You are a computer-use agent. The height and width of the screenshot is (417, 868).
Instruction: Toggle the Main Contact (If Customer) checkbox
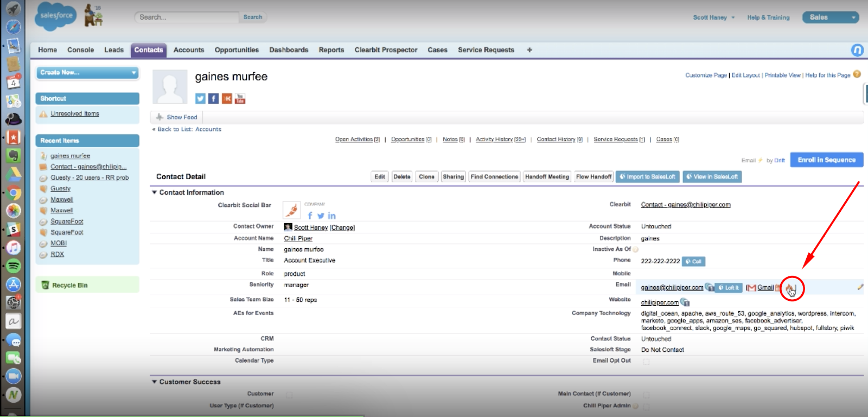pos(646,394)
